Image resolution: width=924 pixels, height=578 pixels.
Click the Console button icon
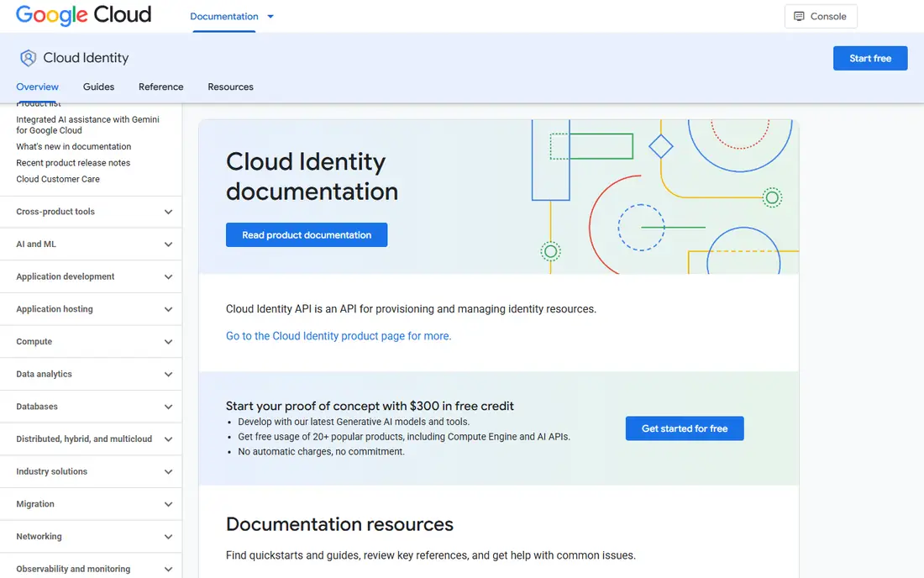pos(799,17)
